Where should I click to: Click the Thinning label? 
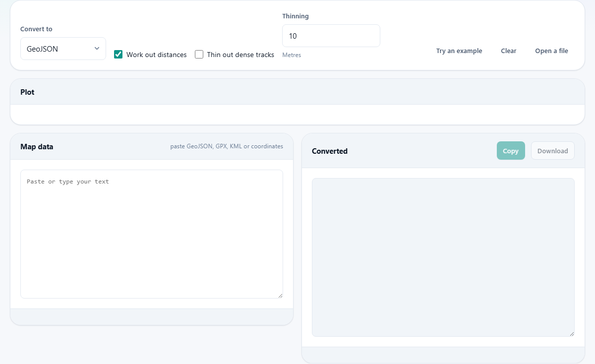click(296, 16)
